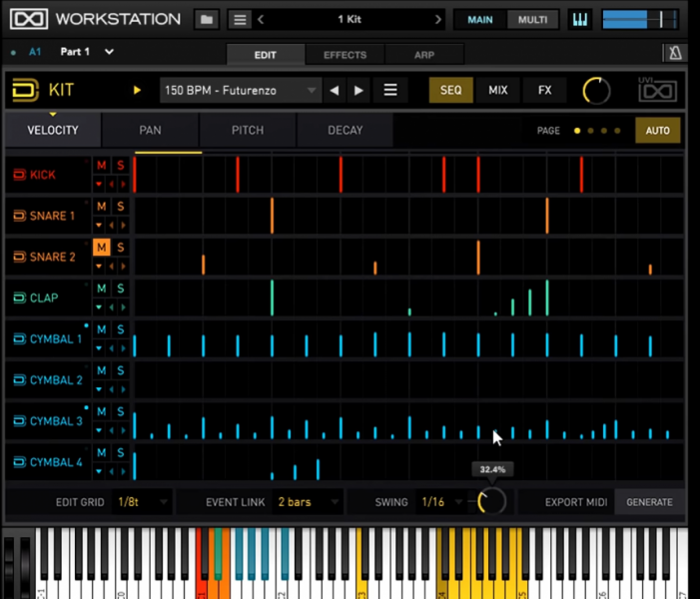Open the MIX view

pyautogui.click(x=497, y=90)
